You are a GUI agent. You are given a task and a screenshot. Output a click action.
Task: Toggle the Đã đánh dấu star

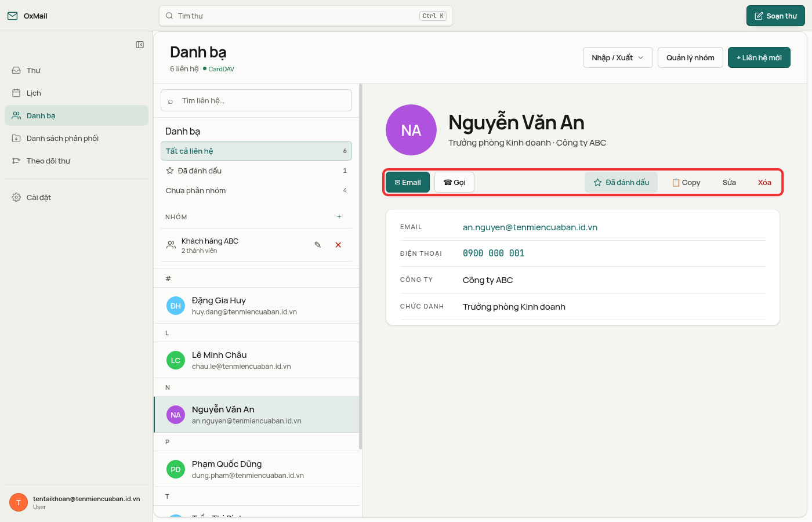pyautogui.click(x=621, y=182)
